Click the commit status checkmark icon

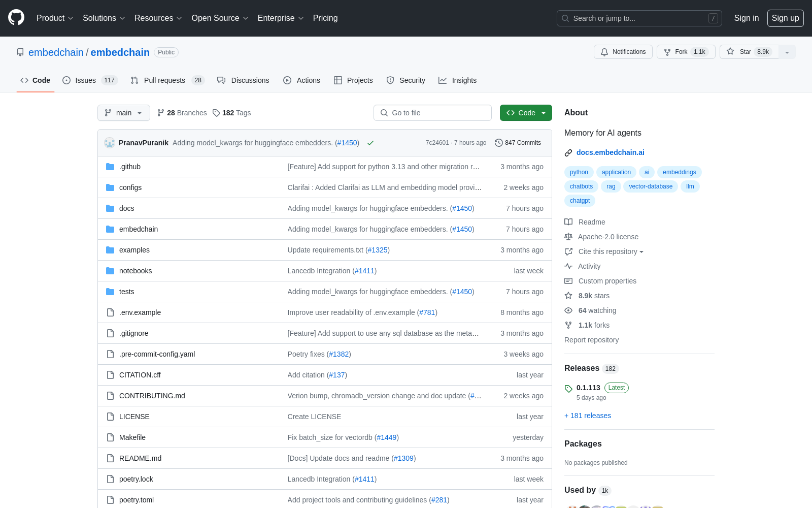coord(370,143)
